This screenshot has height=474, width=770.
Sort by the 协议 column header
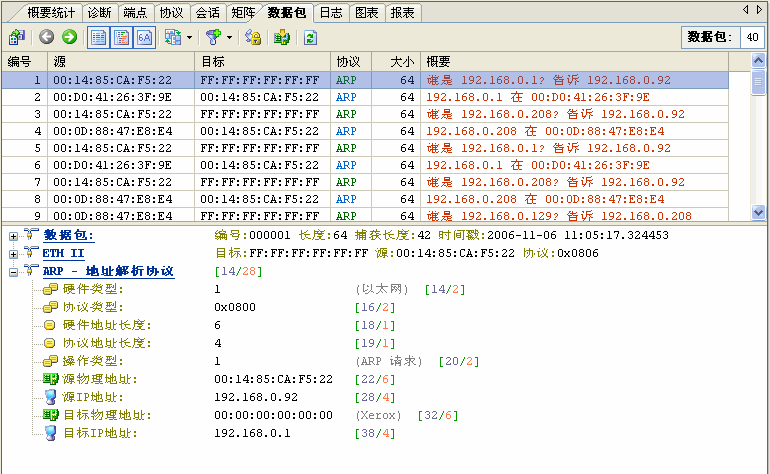click(x=351, y=61)
